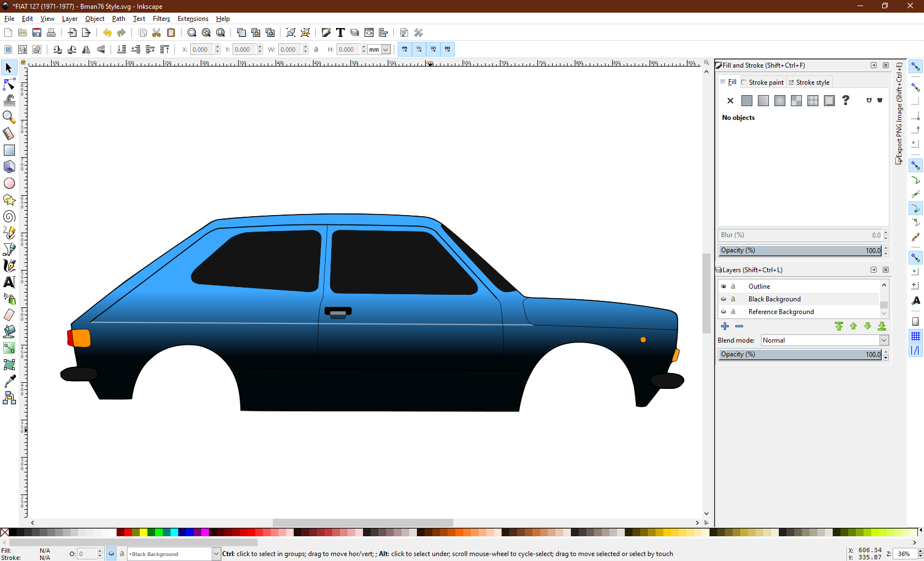Select the Spray tool
The height and width of the screenshot is (561, 924).
click(x=9, y=299)
